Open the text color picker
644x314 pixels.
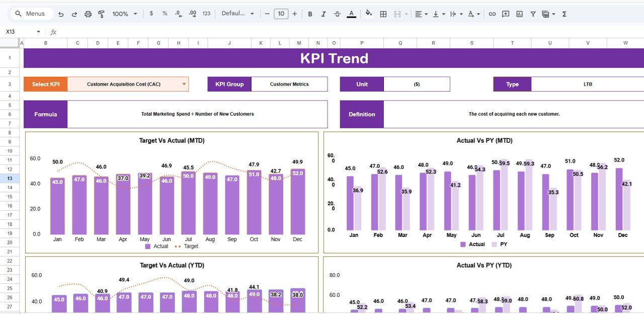(x=351, y=14)
